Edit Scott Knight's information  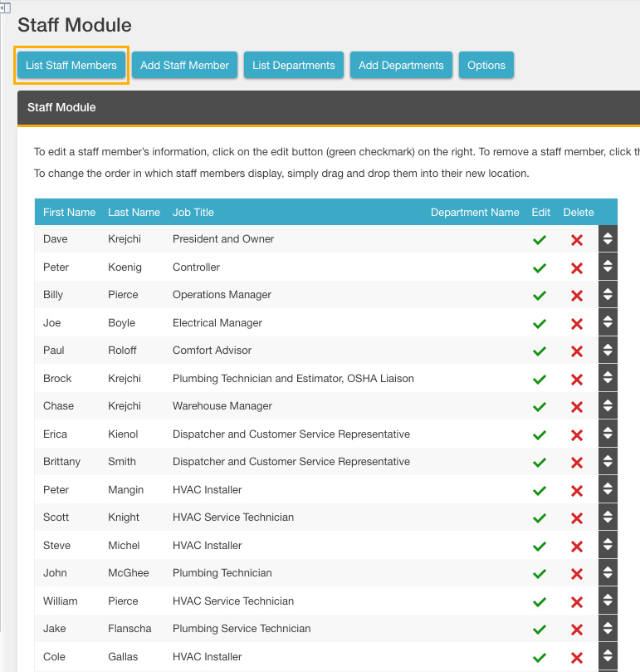[x=540, y=518]
